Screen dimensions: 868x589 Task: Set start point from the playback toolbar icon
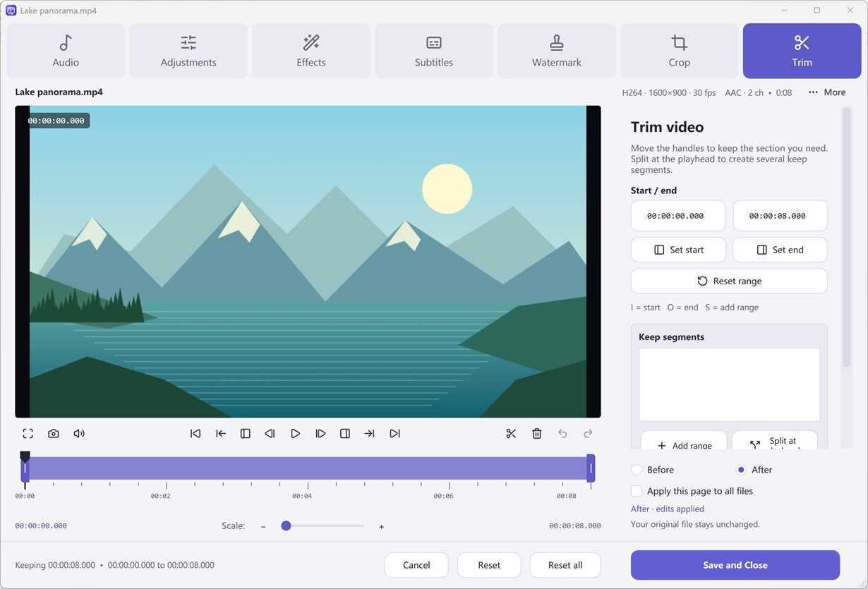(246, 434)
